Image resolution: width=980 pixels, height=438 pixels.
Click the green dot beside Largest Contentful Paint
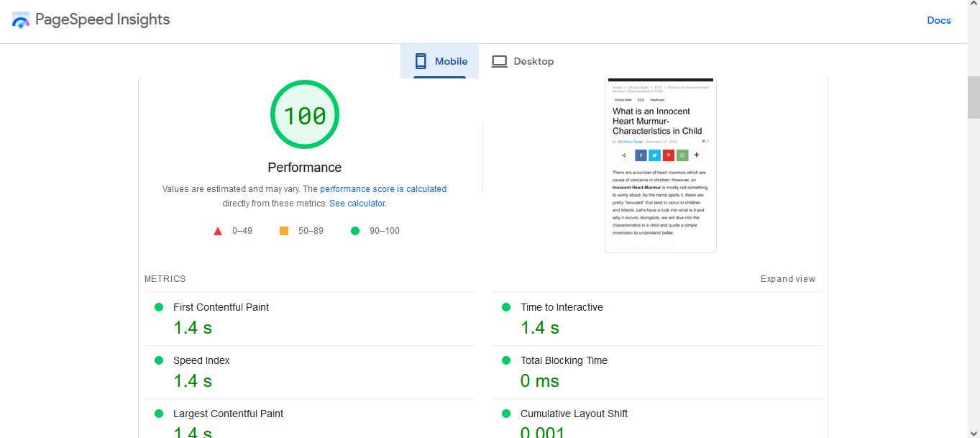(x=159, y=414)
